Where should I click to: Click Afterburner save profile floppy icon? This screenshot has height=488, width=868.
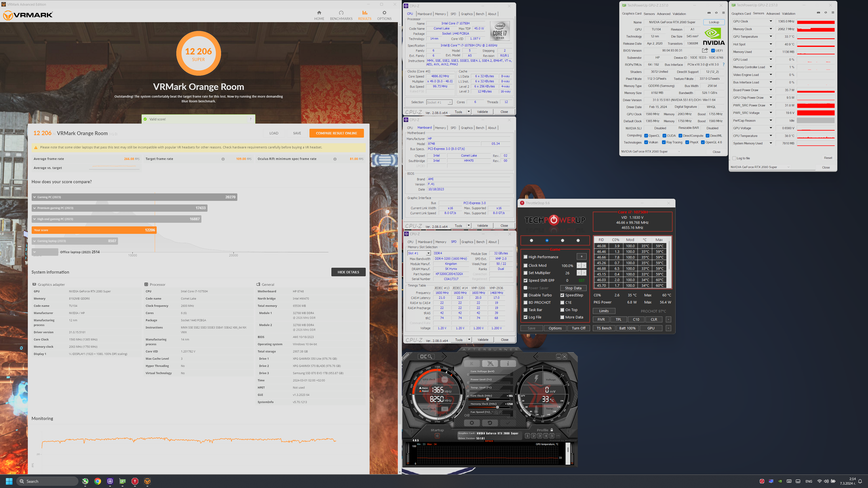click(558, 436)
